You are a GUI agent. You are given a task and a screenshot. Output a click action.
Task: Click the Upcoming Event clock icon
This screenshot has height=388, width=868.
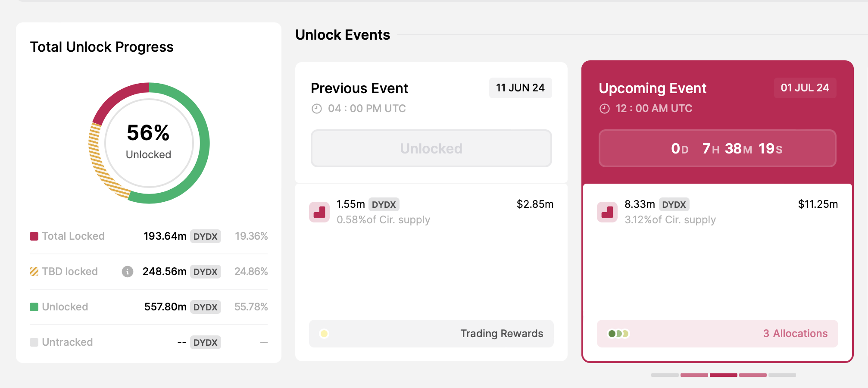[x=605, y=109]
